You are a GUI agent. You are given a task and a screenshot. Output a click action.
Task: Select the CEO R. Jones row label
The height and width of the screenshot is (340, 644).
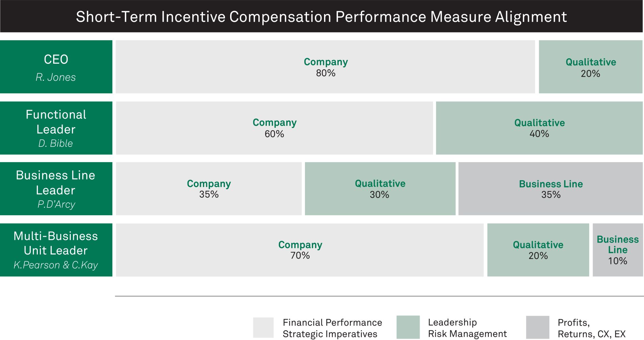tap(56, 67)
